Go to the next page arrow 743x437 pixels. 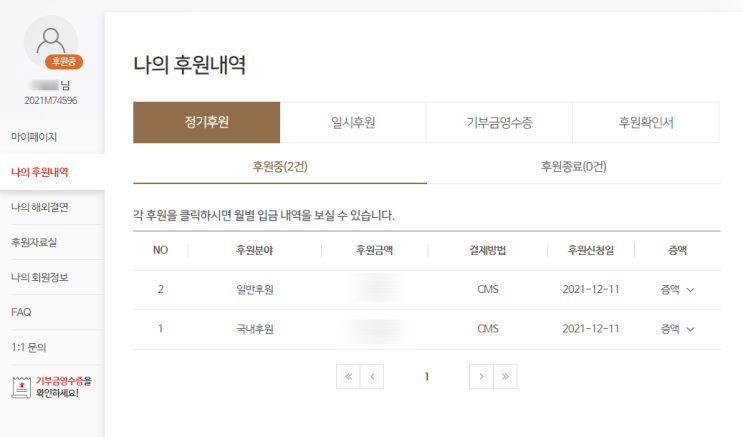[x=481, y=376]
